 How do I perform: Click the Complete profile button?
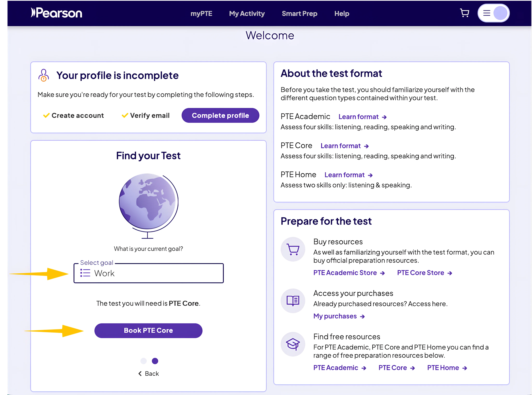tap(220, 116)
